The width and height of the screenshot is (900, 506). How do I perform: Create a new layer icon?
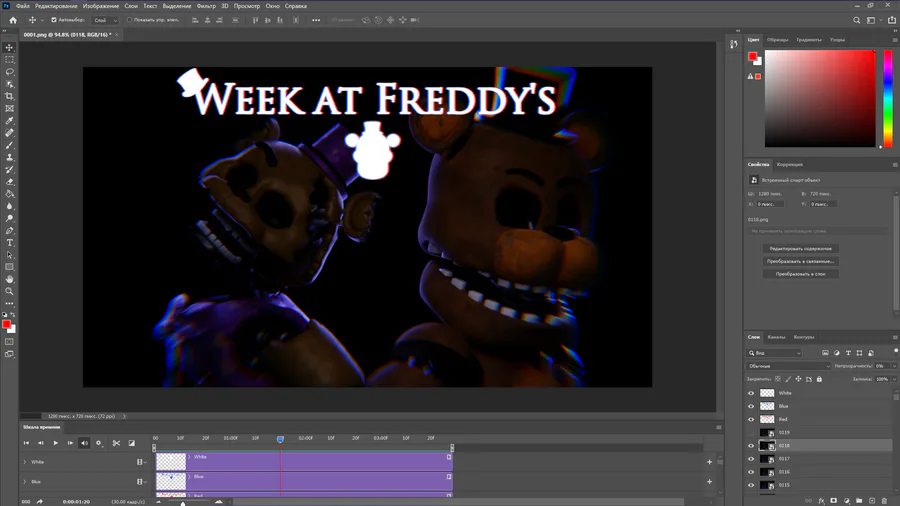pyautogui.click(x=871, y=501)
